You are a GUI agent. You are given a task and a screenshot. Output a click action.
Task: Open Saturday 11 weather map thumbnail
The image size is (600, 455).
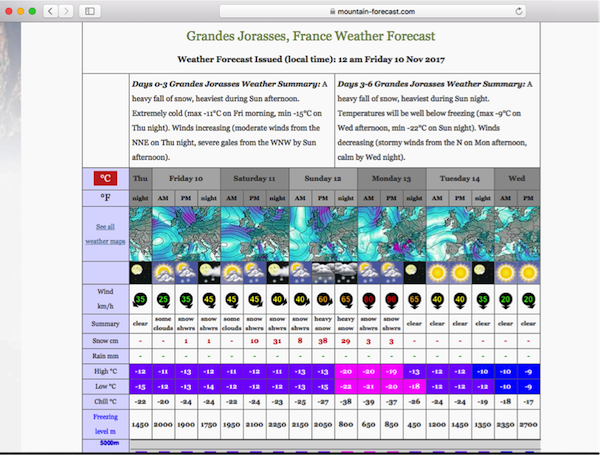(x=255, y=234)
